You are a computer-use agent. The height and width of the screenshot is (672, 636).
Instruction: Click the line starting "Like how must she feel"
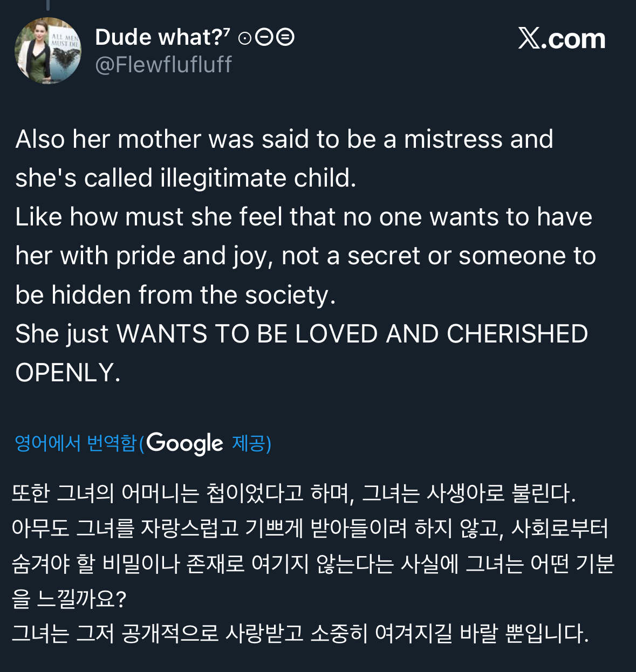(304, 217)
